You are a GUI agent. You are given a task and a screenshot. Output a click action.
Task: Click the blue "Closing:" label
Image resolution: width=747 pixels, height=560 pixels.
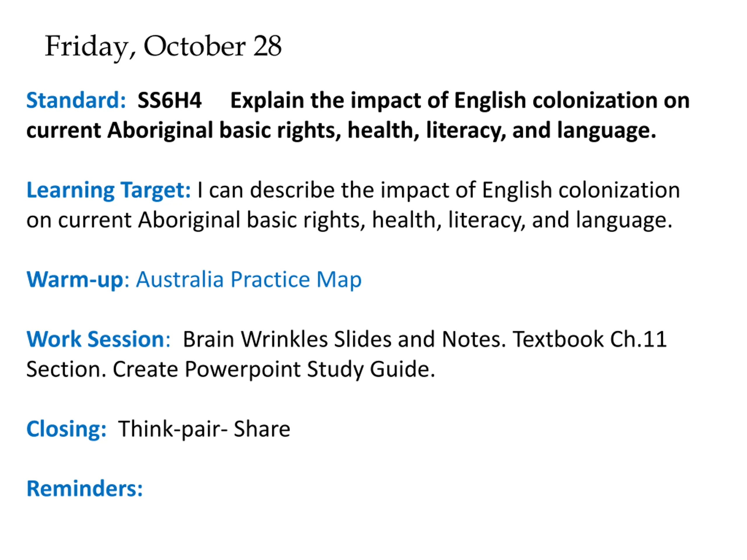click(x=67, y=429)
